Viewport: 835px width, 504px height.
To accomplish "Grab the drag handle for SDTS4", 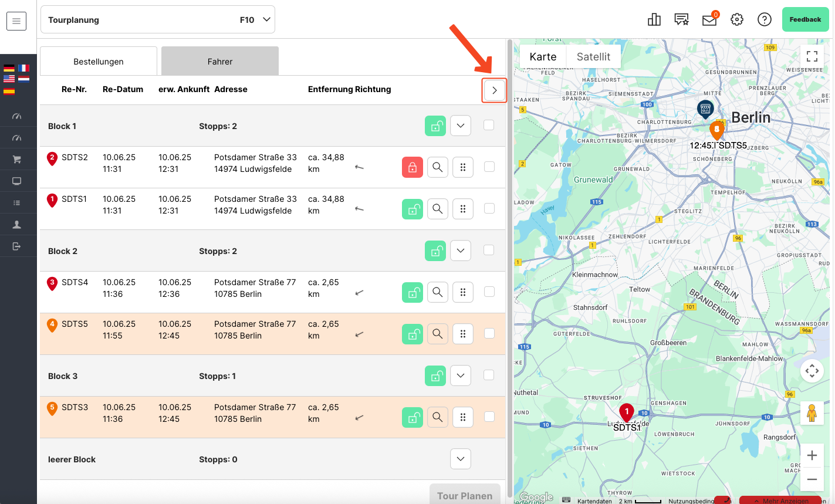I will point(463,292).
